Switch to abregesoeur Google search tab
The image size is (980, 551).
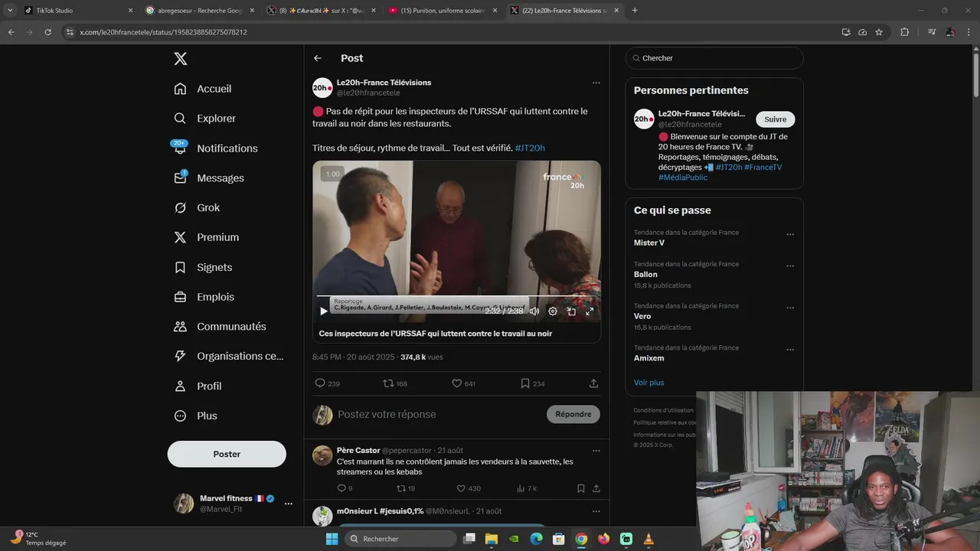coord(199,11)
